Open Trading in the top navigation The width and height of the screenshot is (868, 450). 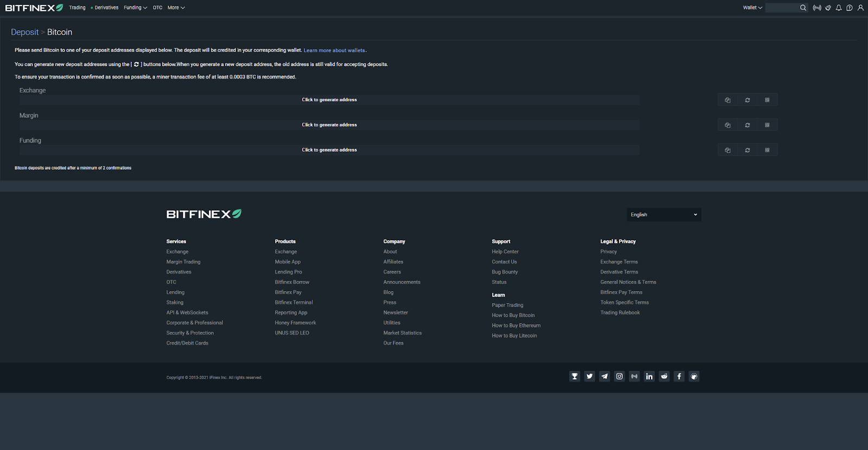point(77,8)
